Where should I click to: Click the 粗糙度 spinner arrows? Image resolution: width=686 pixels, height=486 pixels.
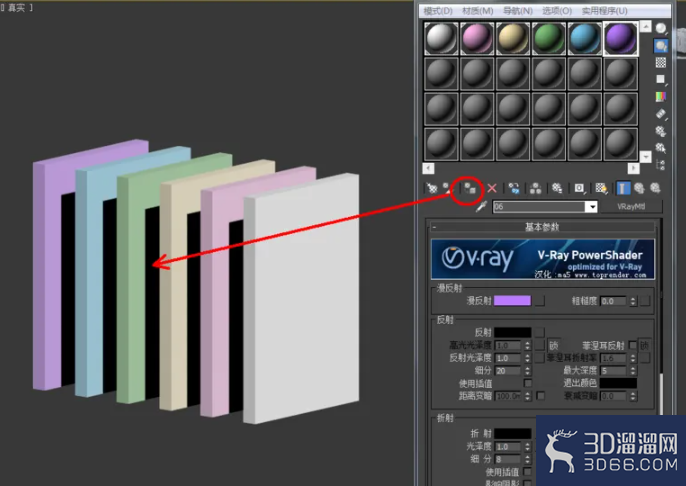click(633, 301)
